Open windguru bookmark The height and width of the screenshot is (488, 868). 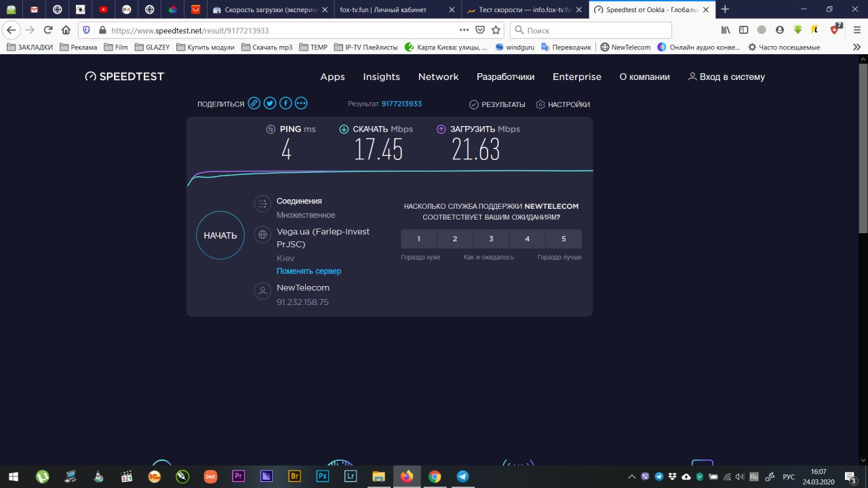pyautogui.click(x=515, y=47)
